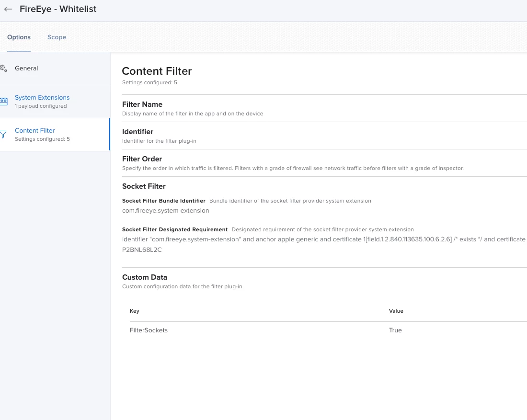Click the Socket Filter Bundle Identifier label
The image size is (527, 420).
(x=164, y=201)
